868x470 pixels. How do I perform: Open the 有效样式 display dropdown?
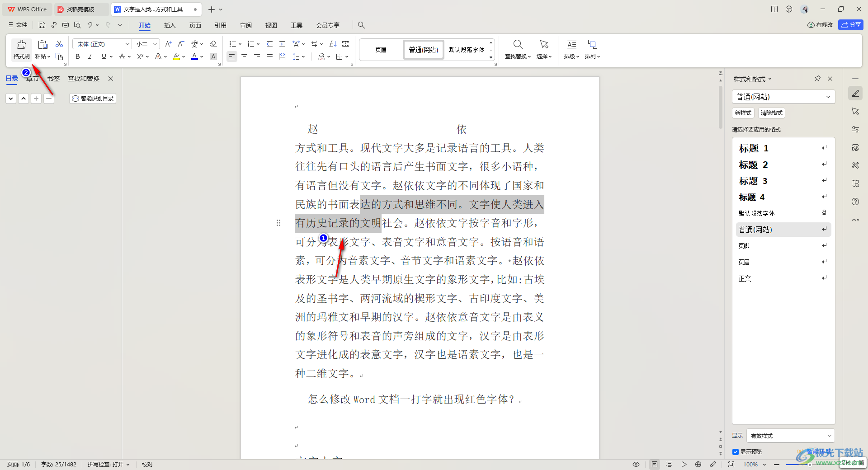(790, 436)
